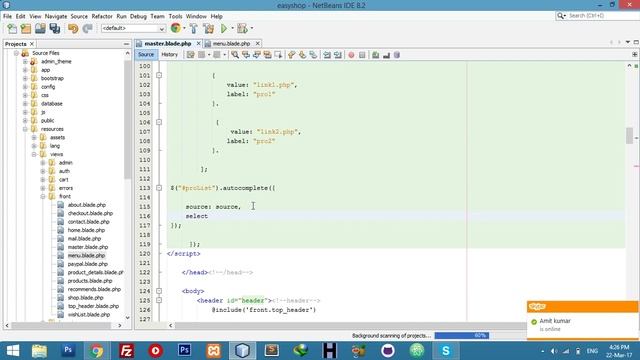
Task: Open XAMPP from the taskbar
Action: 213,351
